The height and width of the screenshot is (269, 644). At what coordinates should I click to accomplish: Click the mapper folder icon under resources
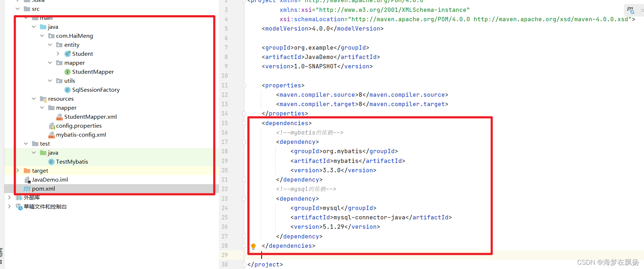tap(51, 108)
